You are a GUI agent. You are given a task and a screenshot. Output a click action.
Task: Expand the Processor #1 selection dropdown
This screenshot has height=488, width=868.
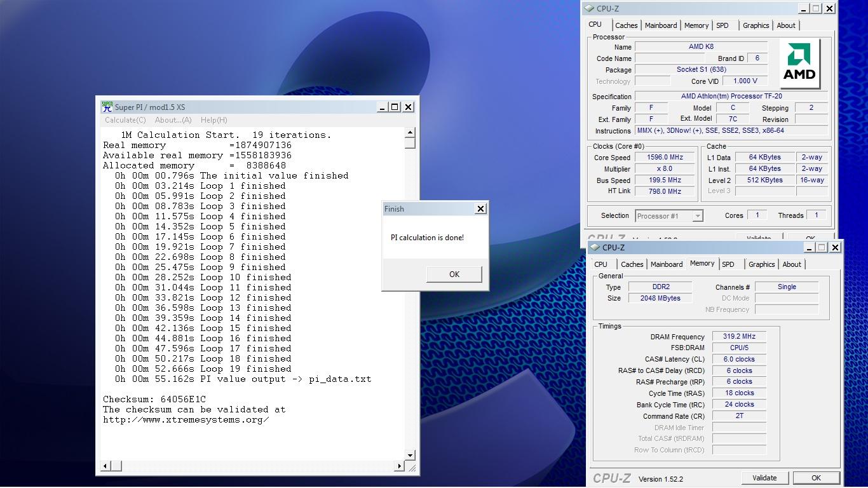pyautogui.click(x=698, y=216)
